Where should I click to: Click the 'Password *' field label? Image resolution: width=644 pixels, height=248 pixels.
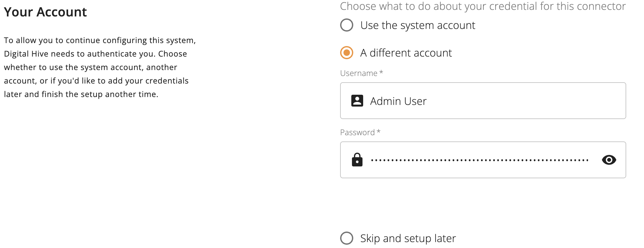360,132
